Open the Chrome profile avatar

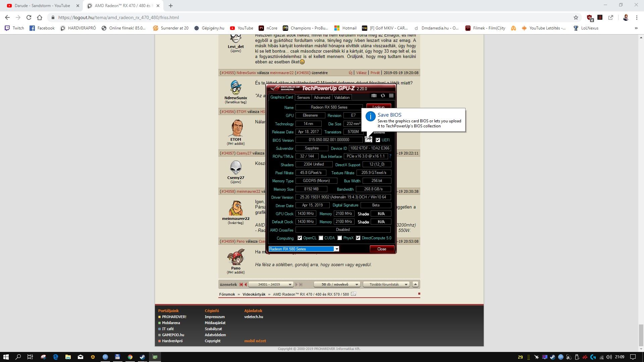pos(626,17)
